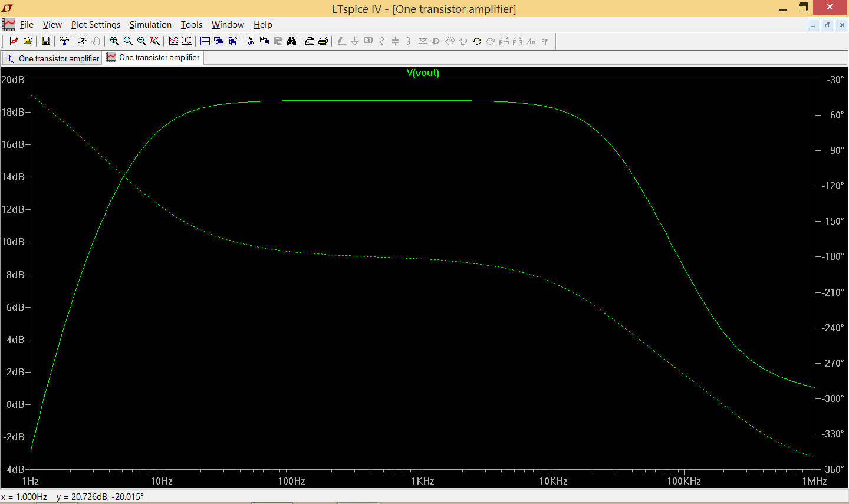Click the New Schematic toolbar icon

click(14, 41)
